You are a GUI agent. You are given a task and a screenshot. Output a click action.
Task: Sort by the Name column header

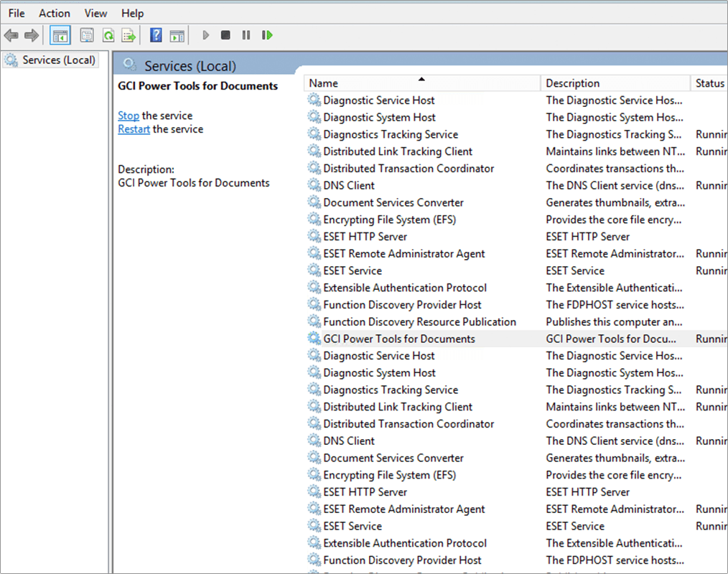(x=422, y=83)
